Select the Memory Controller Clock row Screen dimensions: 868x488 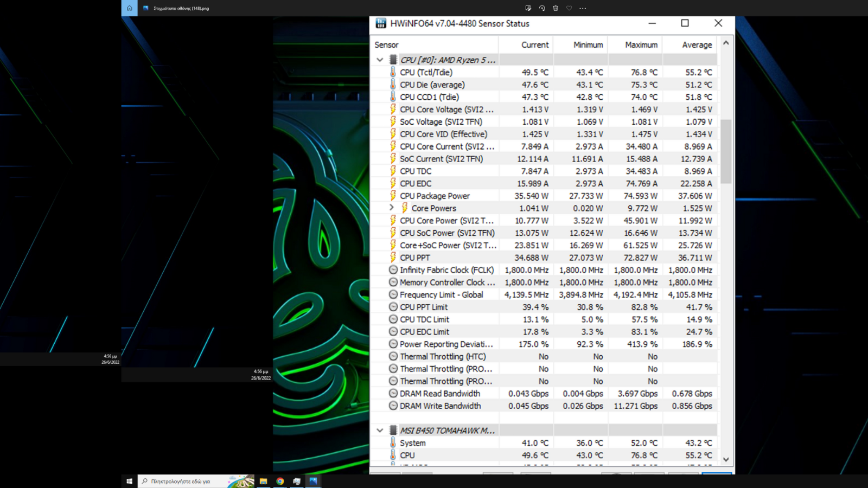(544, 282)
